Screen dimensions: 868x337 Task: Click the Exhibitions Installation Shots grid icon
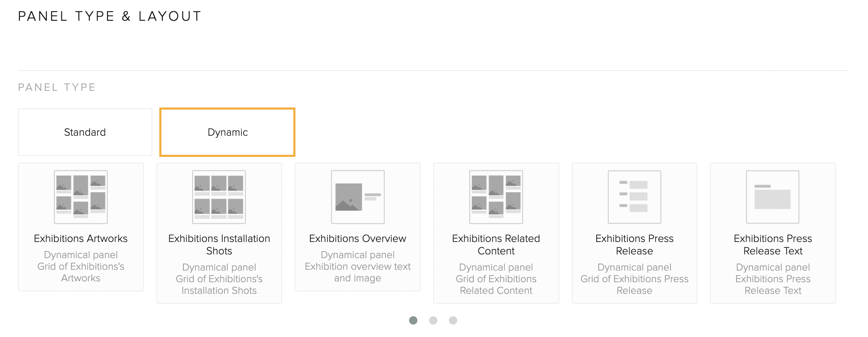click(x=219, y=197)
